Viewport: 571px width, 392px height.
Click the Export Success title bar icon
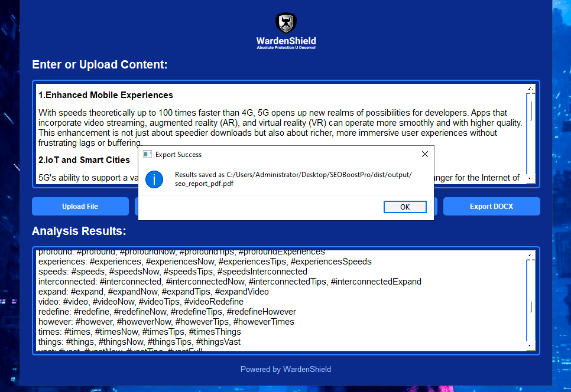(147, 155)
